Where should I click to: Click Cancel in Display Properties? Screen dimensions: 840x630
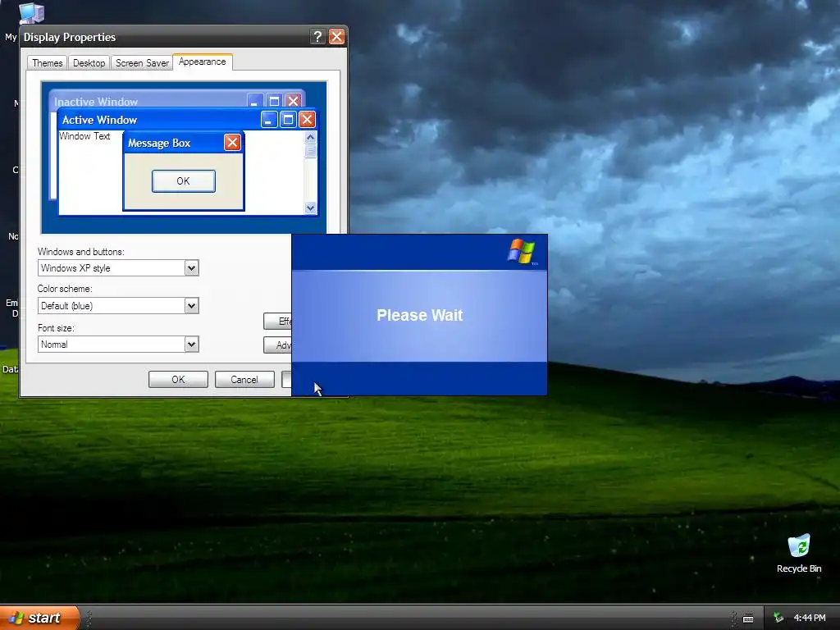pyautogui.click(x=244, y=379)
